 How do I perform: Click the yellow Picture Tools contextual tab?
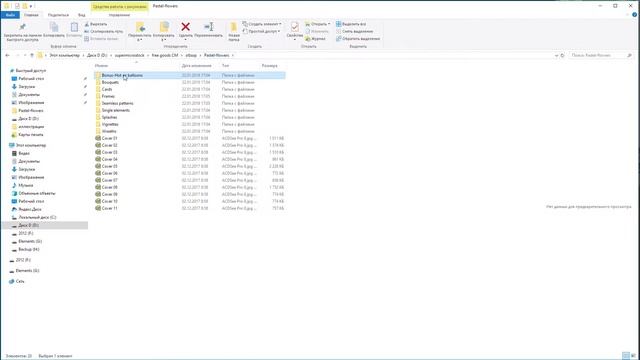pos(120,7)
